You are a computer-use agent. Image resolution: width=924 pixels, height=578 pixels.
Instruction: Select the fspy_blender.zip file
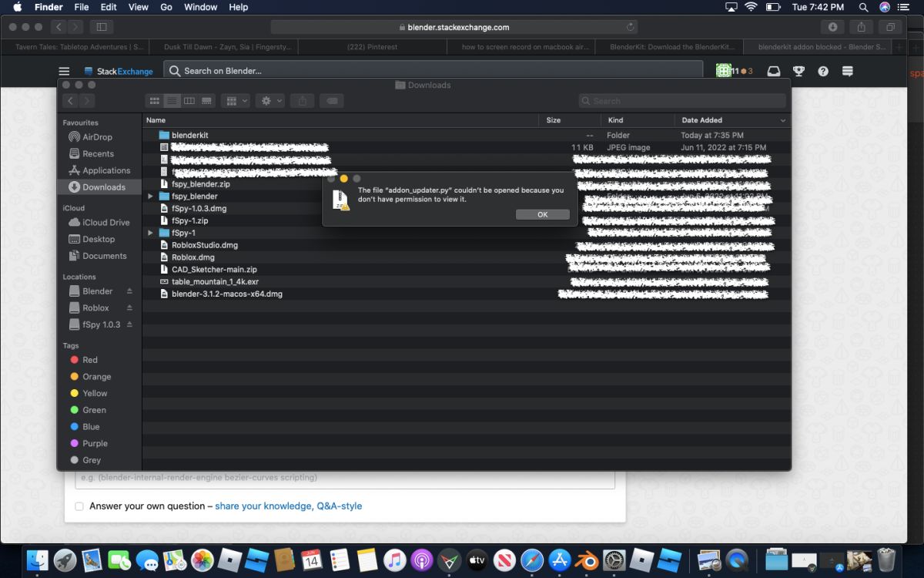[x=200, y=184]
